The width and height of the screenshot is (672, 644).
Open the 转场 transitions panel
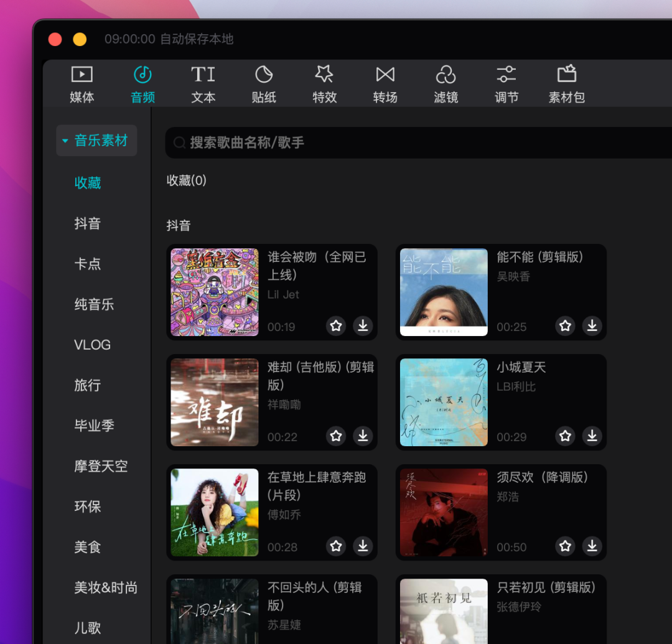[x=385, y=84]
